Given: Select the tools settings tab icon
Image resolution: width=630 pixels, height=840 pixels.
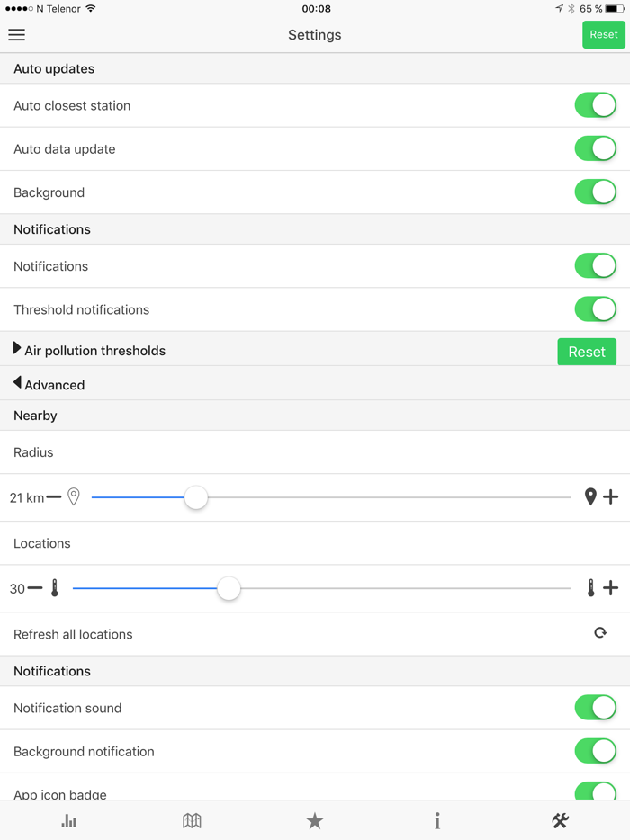Looking at the screenshot, I should (x=560, y=820).
